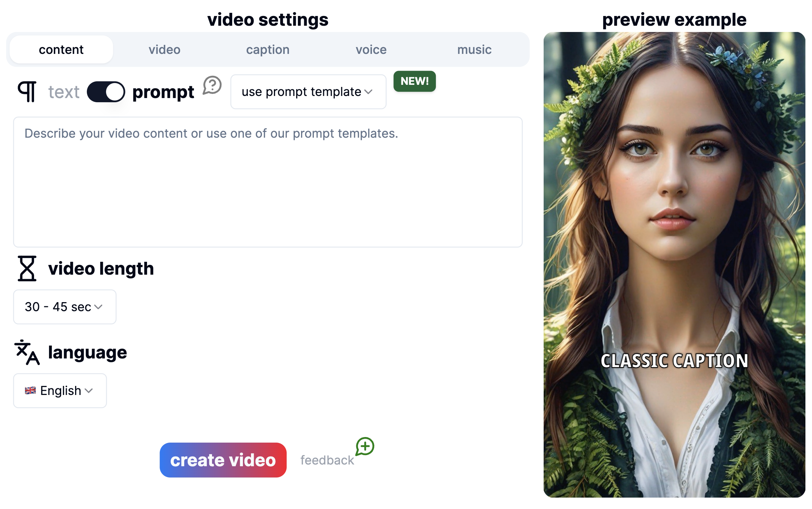
Task: Switch to the caption tab
Action: [x=268, y=49]
